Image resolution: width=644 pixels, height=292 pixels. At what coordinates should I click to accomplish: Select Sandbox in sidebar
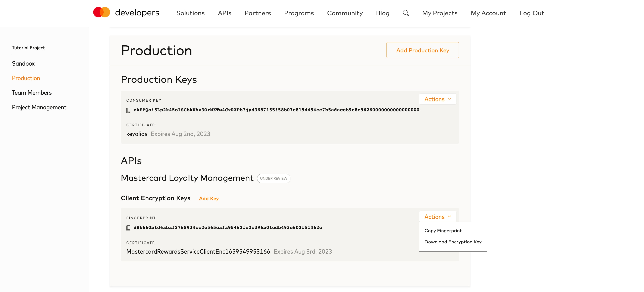coord(23,63)
